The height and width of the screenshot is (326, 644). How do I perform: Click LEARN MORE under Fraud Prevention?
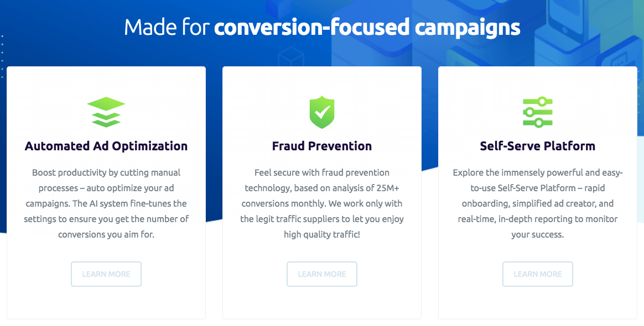pos(321,274)
